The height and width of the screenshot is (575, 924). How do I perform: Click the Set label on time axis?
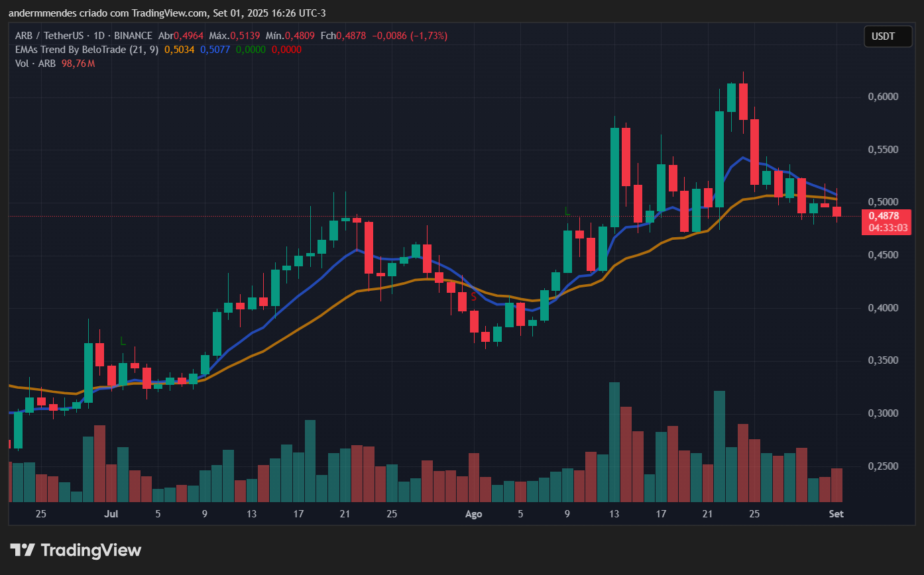(x=836, y=513)
